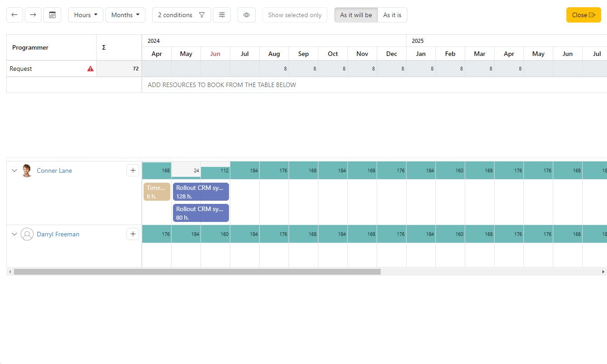
Task: Click the Request row Dec 8-hour cell
Action: (392, 69)
